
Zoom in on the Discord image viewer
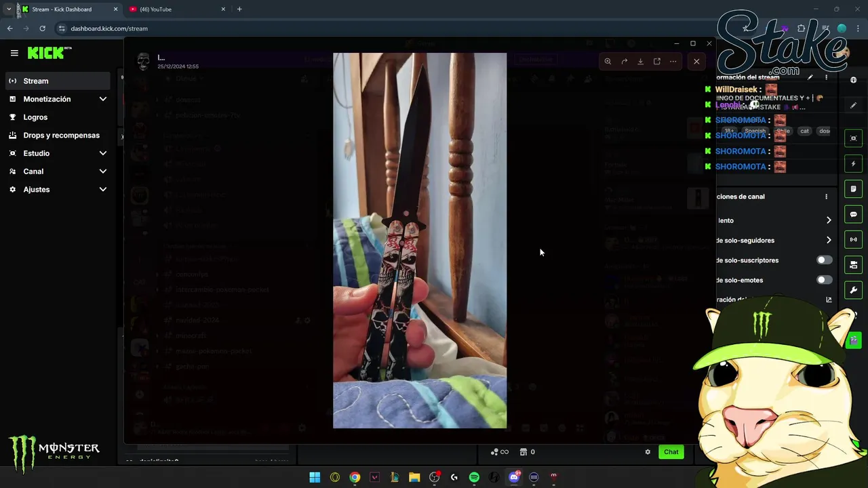coord(608,61)
